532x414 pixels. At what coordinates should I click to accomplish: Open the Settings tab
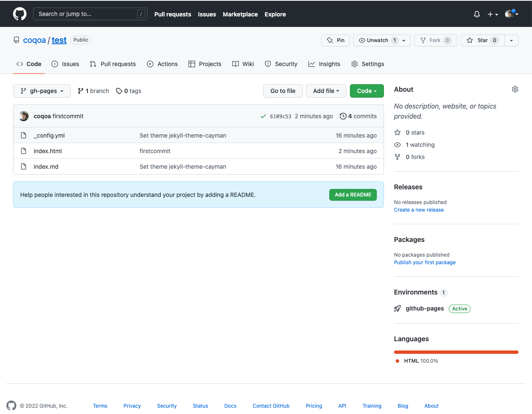point(368,64)
